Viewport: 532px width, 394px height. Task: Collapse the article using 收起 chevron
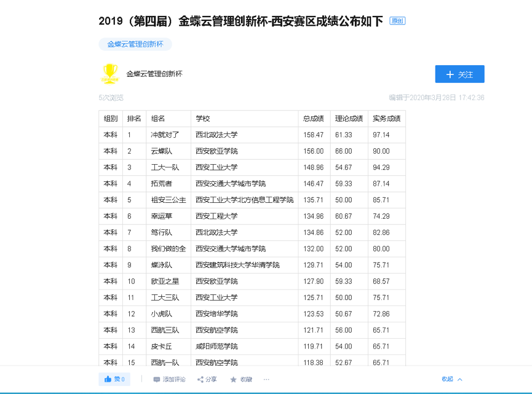452,379
